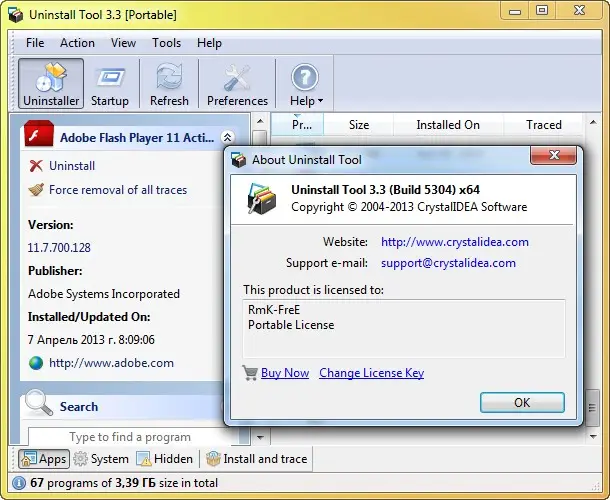This screenshot has width=610, height=500.
Task: Click the main window title bar app icon
Action: pyautogui.click(x=16, y=15)
